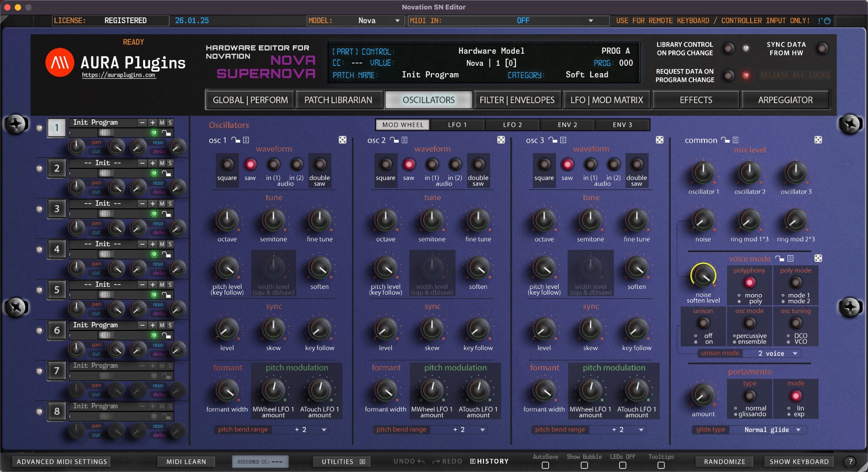Open the ARPEGGIATOR tab

[785, 100]
